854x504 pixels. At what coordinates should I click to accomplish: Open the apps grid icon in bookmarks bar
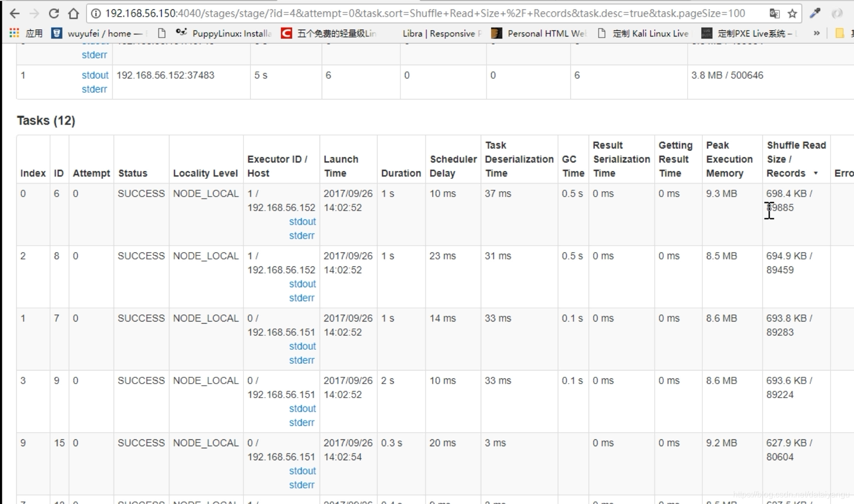pos(14,33)
